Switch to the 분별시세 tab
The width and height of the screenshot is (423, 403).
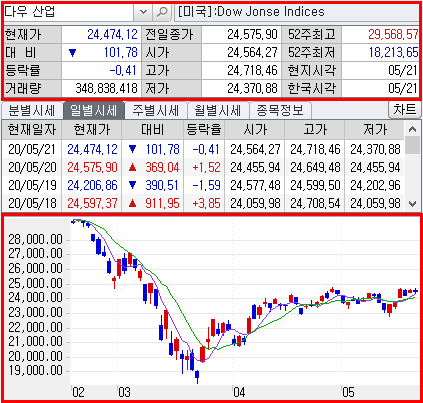(32, 110)
